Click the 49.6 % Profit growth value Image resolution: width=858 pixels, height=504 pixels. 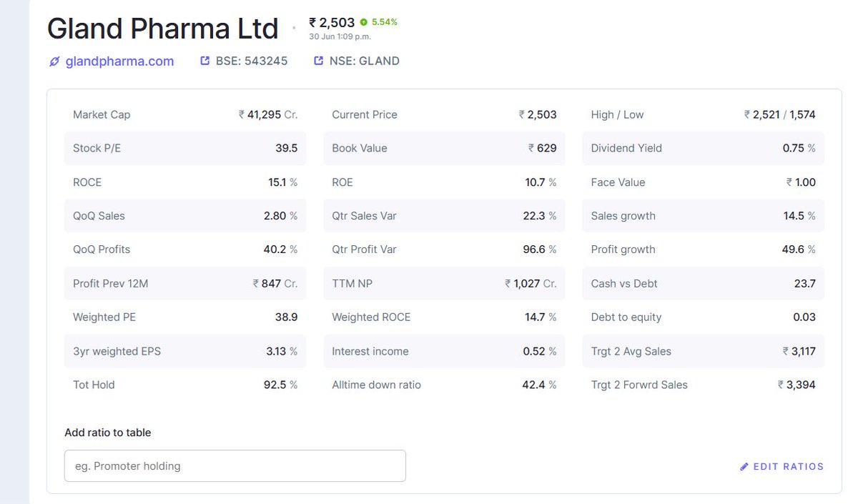(799, 249)
